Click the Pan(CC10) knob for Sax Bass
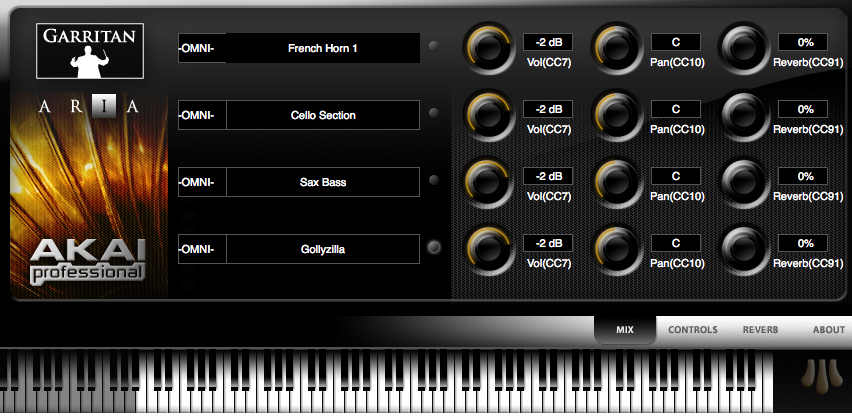 pos(617,182)
